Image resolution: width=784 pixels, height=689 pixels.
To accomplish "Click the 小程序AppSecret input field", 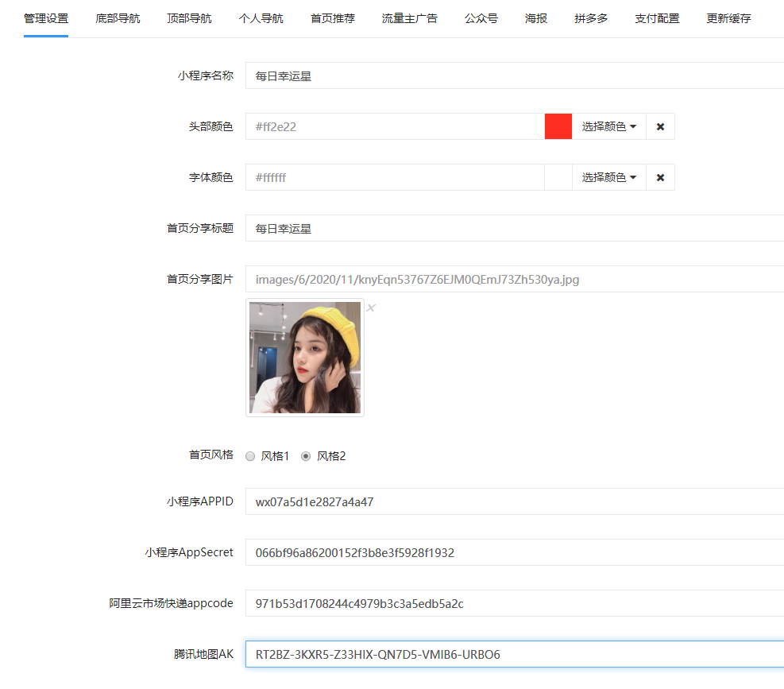I will click(x=515, y=553).
